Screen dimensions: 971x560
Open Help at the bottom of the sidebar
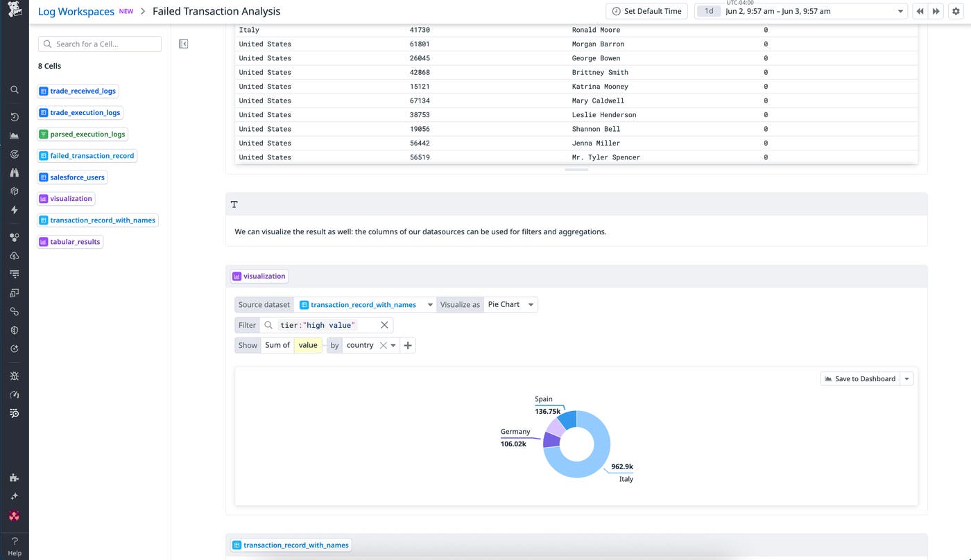15,546
